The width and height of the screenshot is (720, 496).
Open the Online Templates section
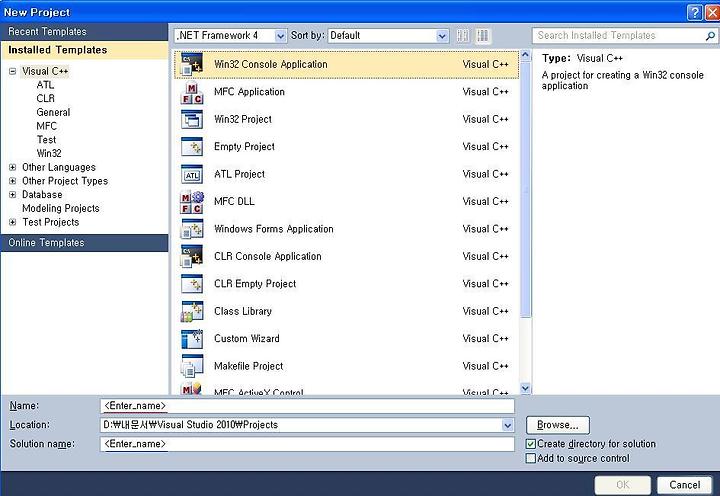click(84, 243)
